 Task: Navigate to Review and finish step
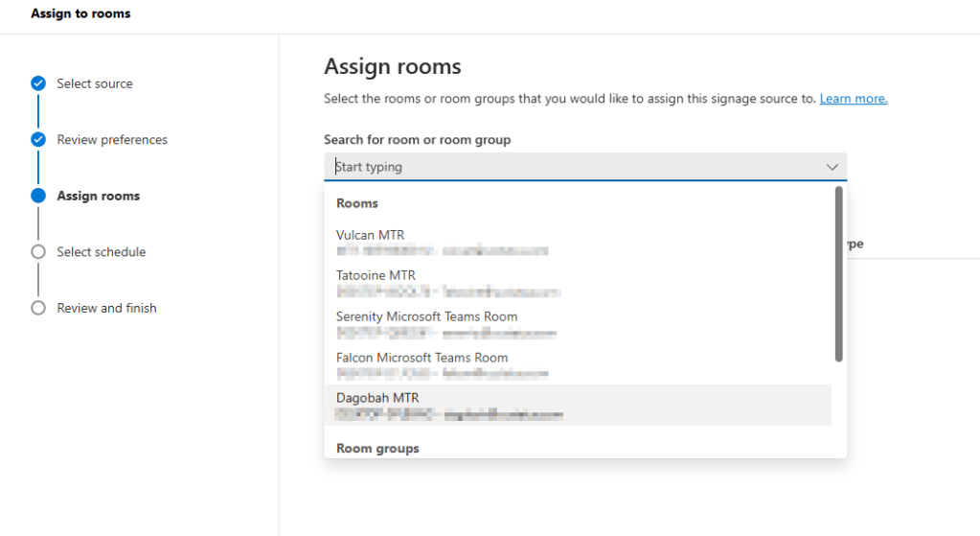(106, 308)
